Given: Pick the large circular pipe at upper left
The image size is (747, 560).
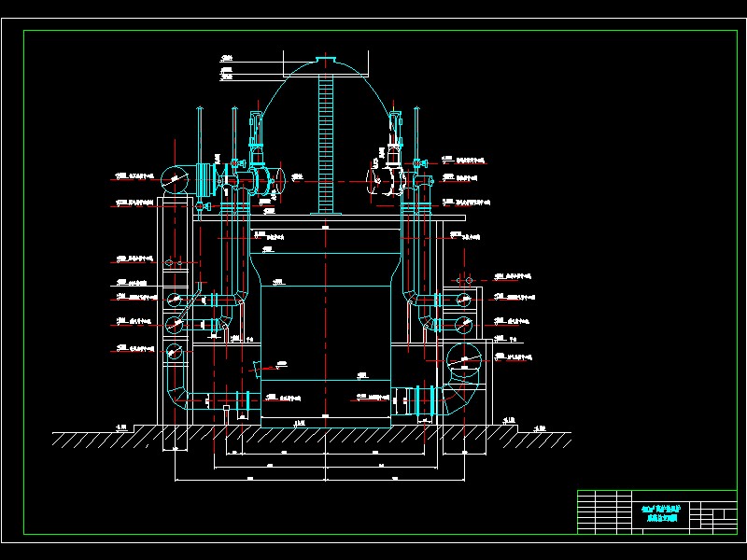Looking at the screenshot, I should coord(175,179).
